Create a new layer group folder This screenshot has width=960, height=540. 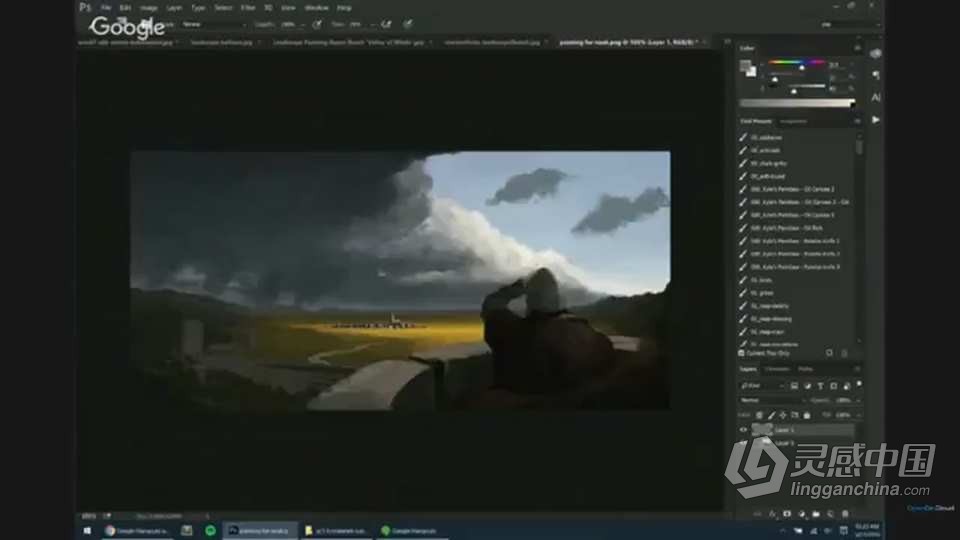tap(816, 514)
